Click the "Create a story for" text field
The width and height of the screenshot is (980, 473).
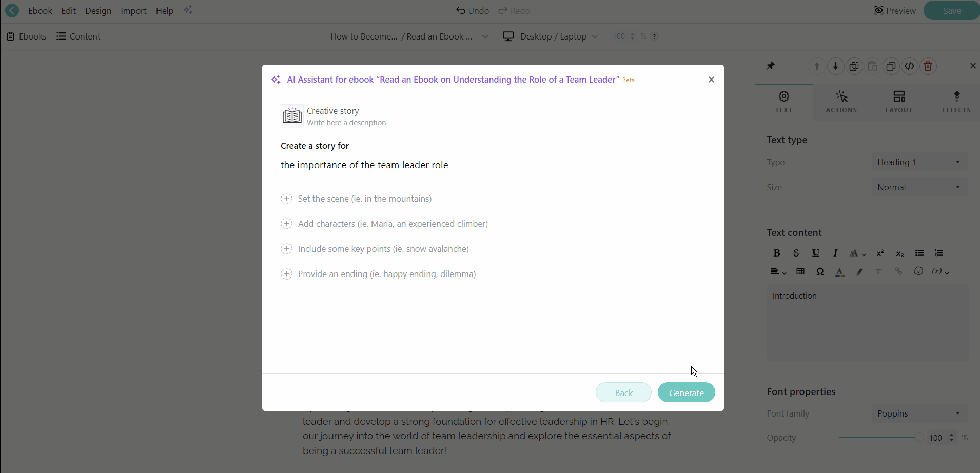pyautogui.click(x=493, y=165)
